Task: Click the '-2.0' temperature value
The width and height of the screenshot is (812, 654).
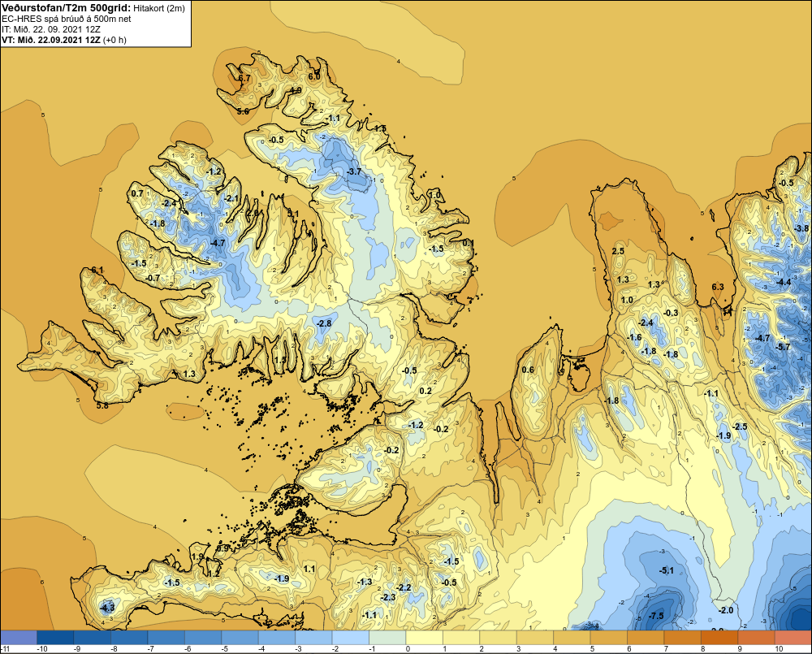Action: [x=726, y=610]
